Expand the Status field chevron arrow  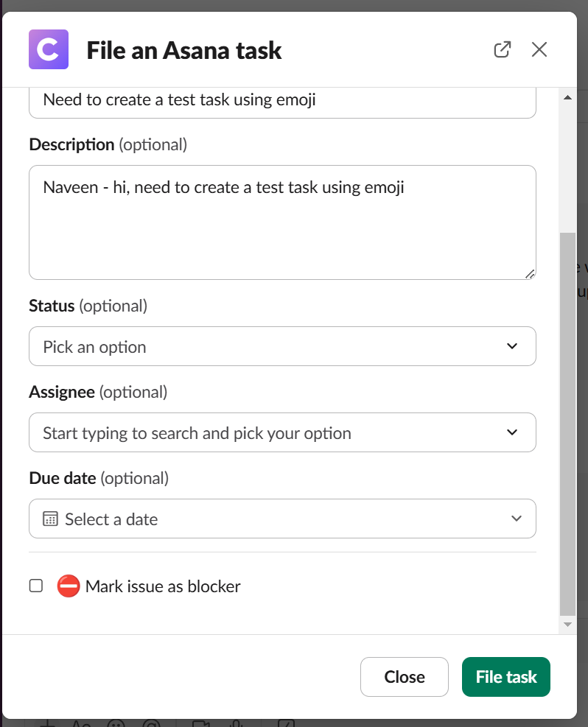[x=513, y=347]
